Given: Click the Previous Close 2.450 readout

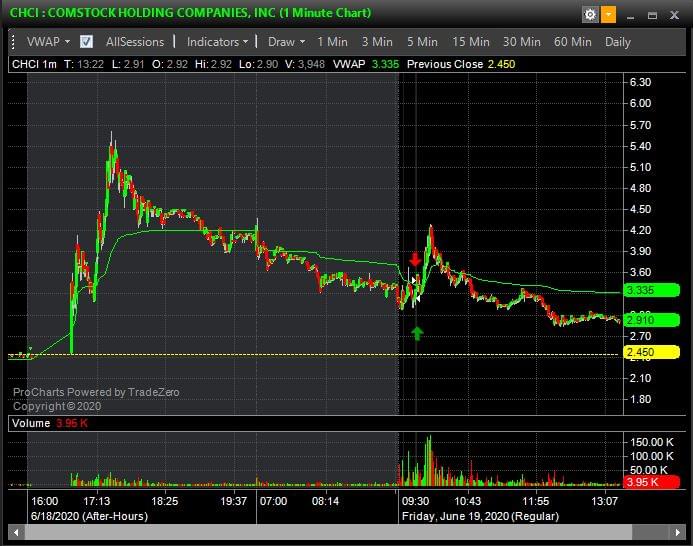Looking at the screenshot, I should coord(461,65).
